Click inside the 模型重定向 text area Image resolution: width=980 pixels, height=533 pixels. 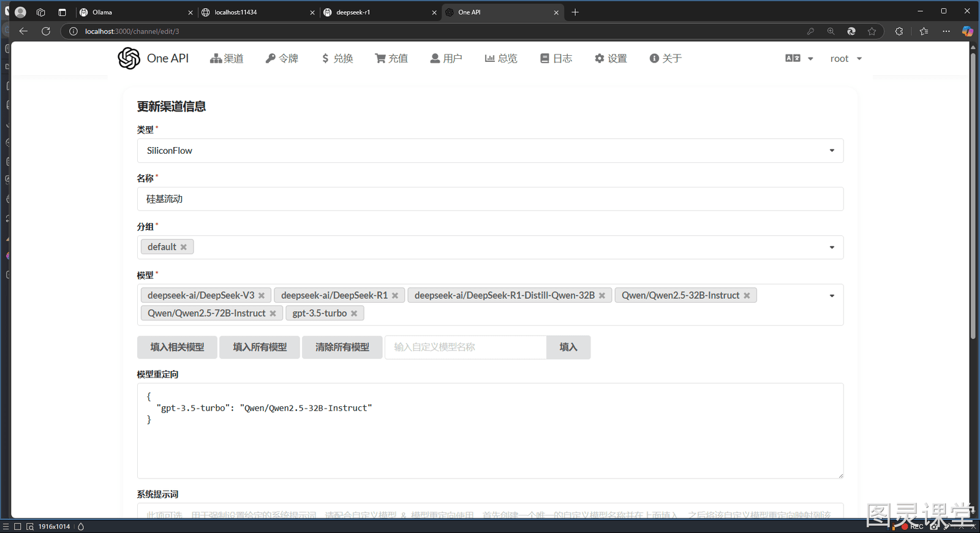coord(490,431)
